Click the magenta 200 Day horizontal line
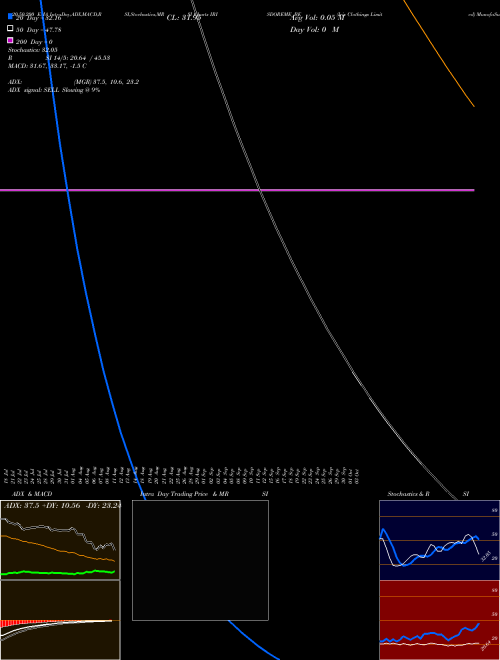This screenshot has height=660, width=500. [x=237, y=190]
